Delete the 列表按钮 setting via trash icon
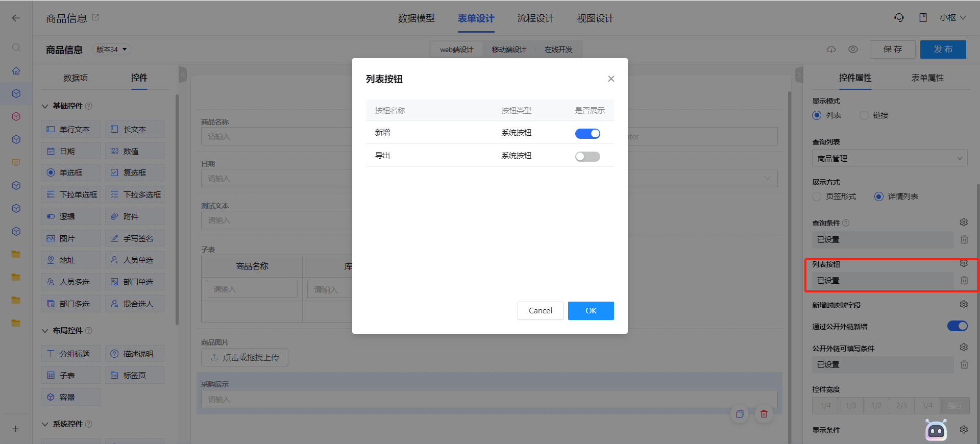980x444 pixels. (964, 280)
